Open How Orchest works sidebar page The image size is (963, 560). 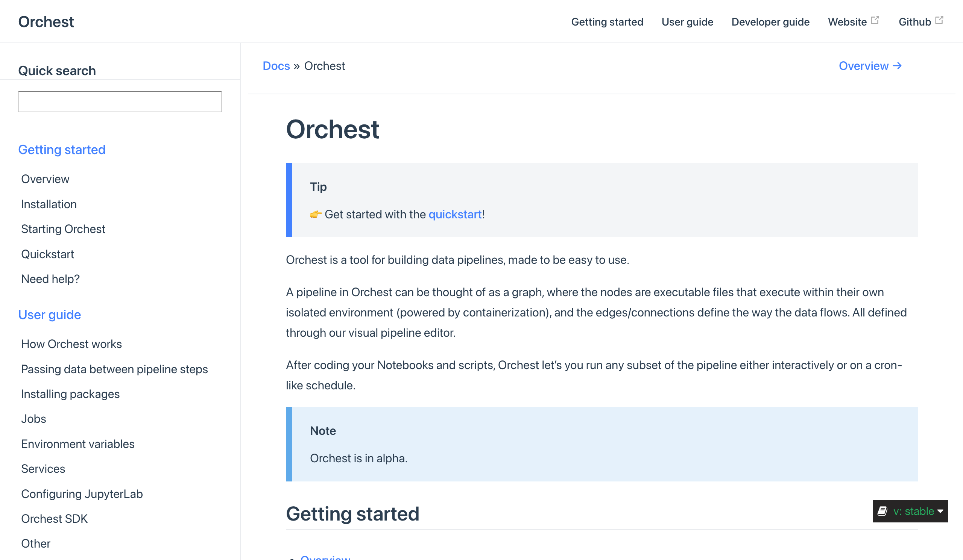pos(71,344)
